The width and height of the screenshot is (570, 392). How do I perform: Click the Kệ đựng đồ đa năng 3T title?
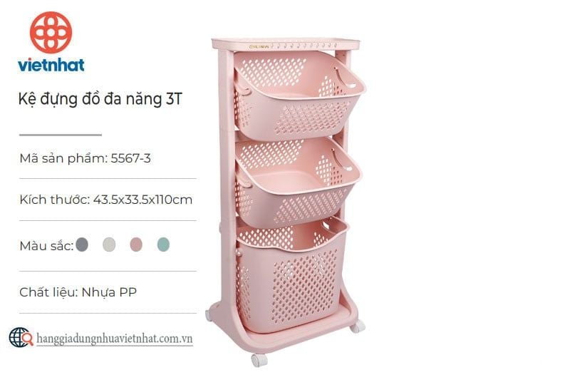tap(100, 99)
